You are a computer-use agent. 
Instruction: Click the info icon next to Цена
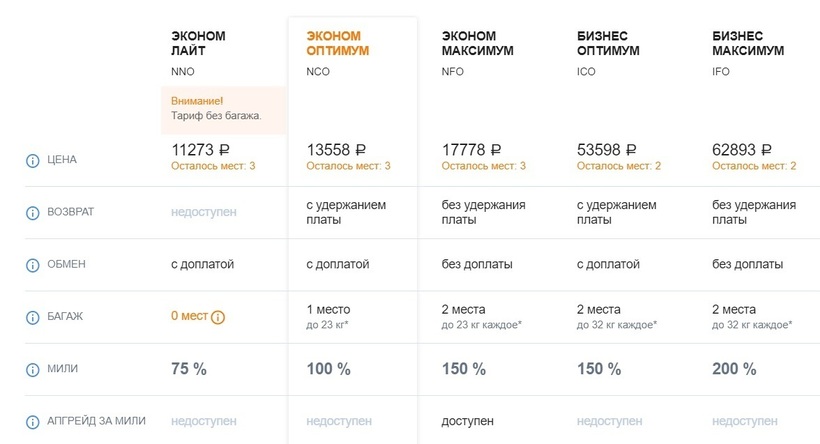pyautogui.click(x=32, y=159)
